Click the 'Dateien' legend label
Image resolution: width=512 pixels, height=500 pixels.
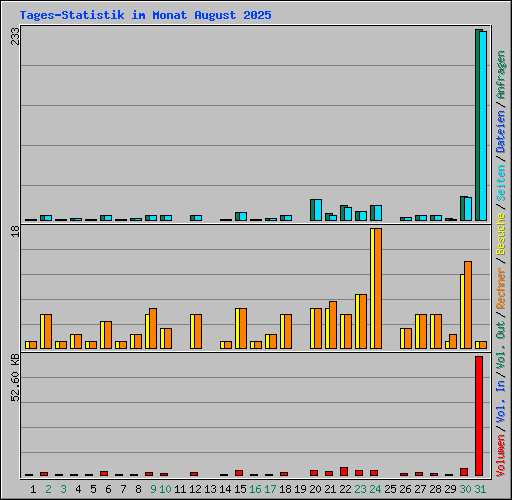501,132
